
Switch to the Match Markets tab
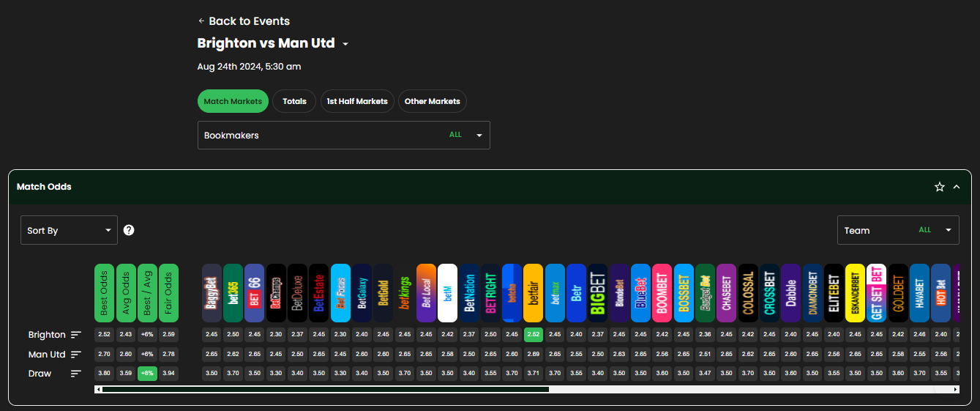tap(233, 101)
